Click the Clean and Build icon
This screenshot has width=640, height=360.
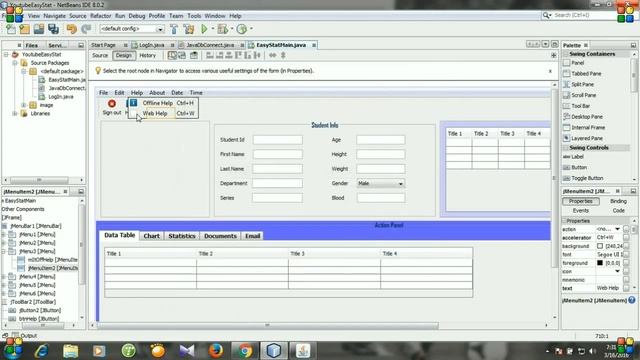[189, 29]
